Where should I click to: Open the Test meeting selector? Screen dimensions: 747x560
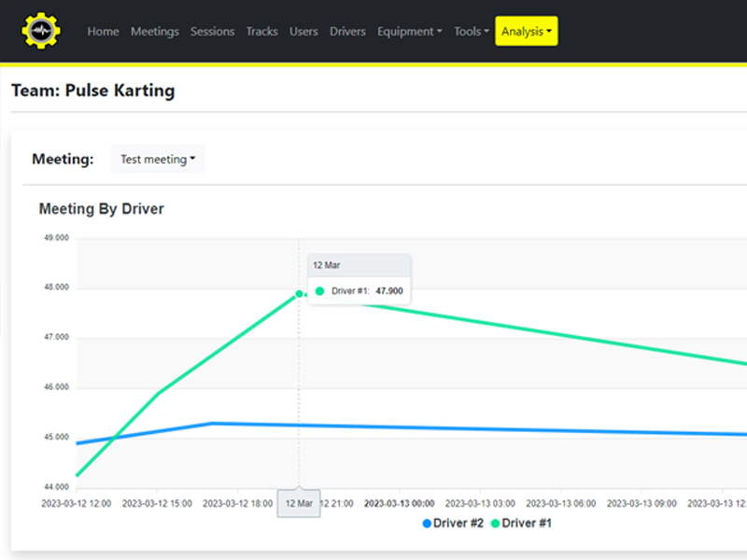click(158, 160)
